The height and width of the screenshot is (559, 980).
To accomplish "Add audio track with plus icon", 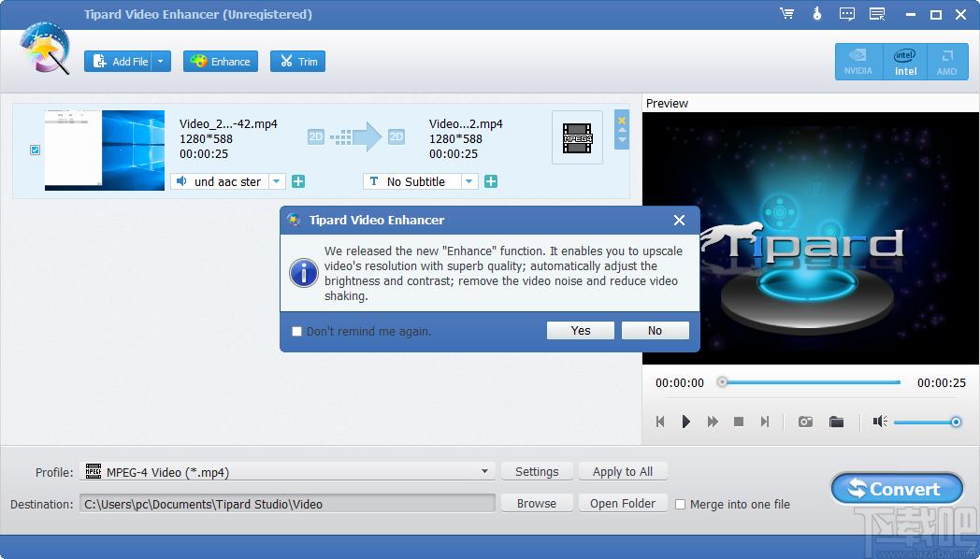I will (x=298, y=181).
